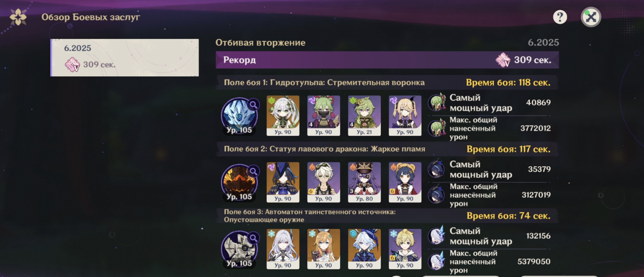Click the Рекорд 309 сек. banner
This screenshot has width=644, height=277.
pos(387,60)
